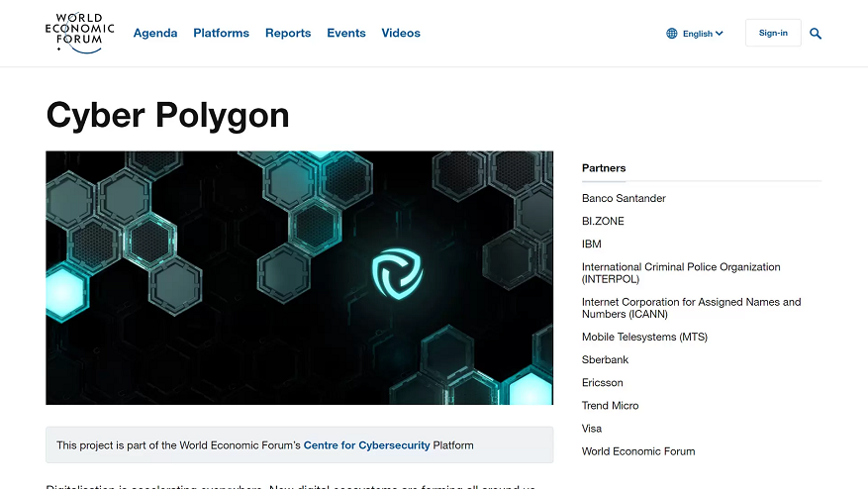Click partner Ericsson
The image size is (868, 489).
point(603,383)
